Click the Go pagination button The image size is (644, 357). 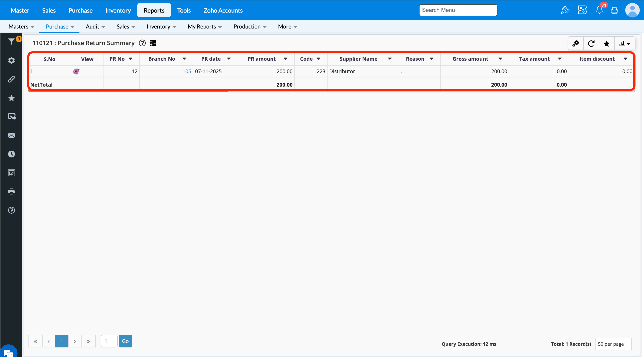[x=125, y=341]
